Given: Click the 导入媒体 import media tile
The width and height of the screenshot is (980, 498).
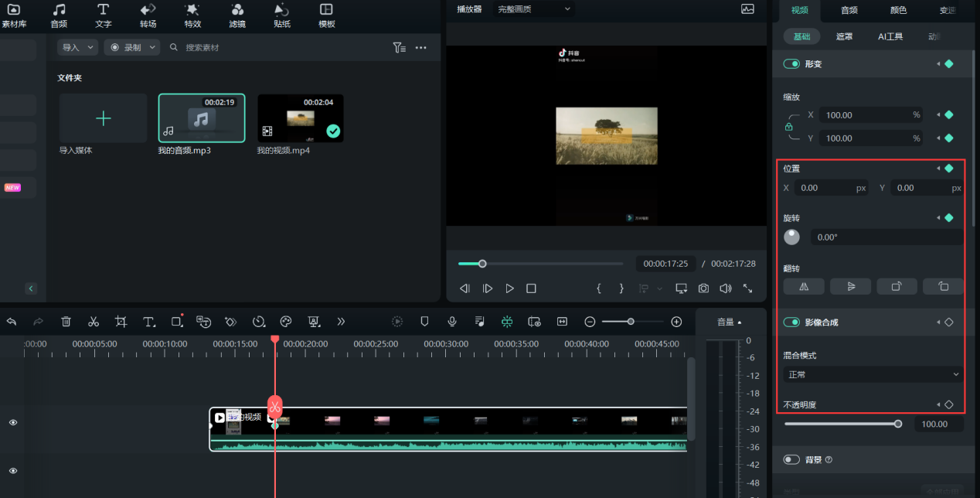Looking at the screenshot, I should coord(103,118).
